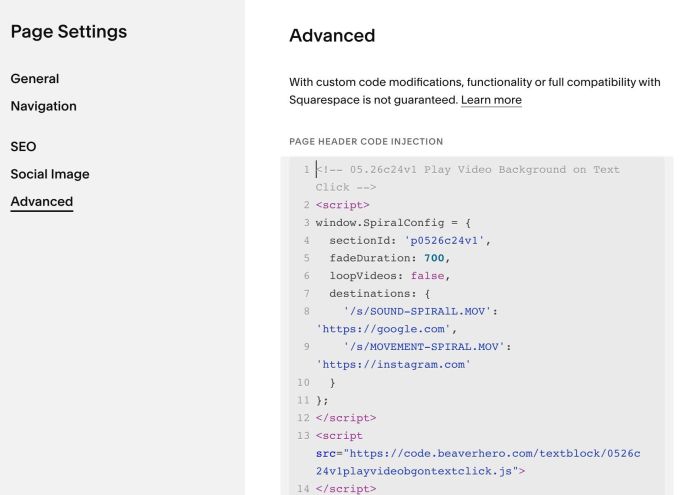Click the opening <script> tag on line 2
The height and width of the screenshot is (495, 700).
coord(342,205)
